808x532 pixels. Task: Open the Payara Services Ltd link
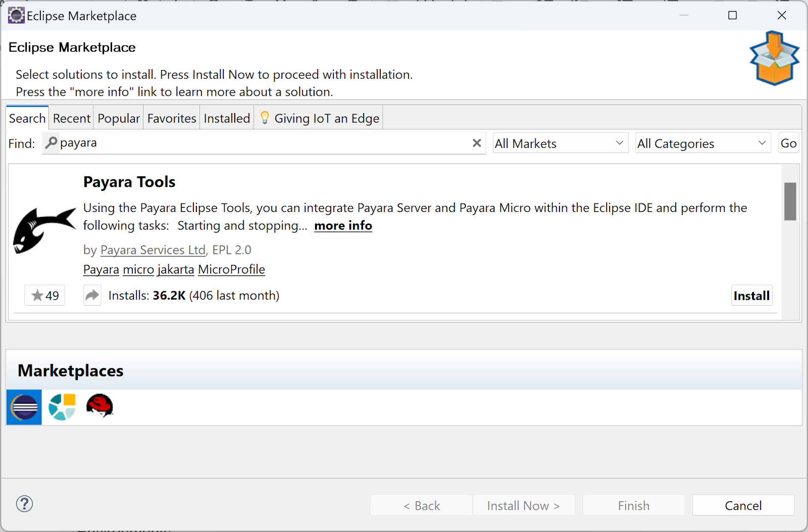[x=153, y=250]
